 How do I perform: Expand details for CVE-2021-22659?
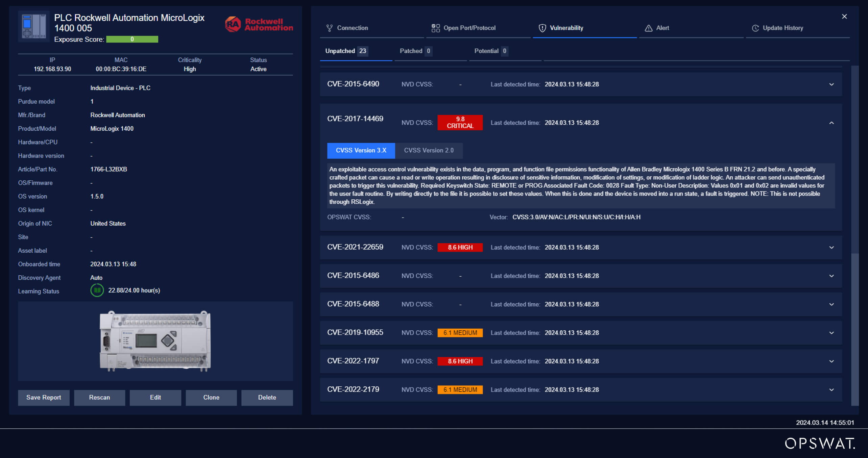tap(831, 247)
